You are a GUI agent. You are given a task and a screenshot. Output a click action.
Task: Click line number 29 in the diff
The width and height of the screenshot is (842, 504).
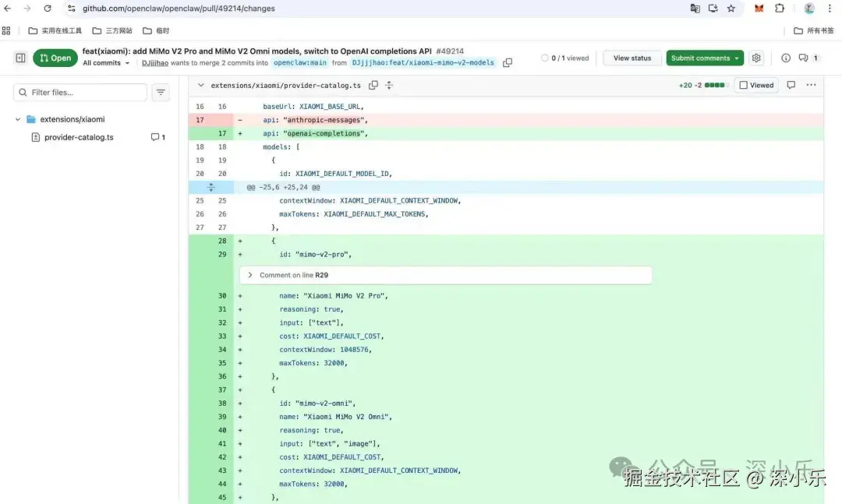pyautogui.click(x=222, y=255)
